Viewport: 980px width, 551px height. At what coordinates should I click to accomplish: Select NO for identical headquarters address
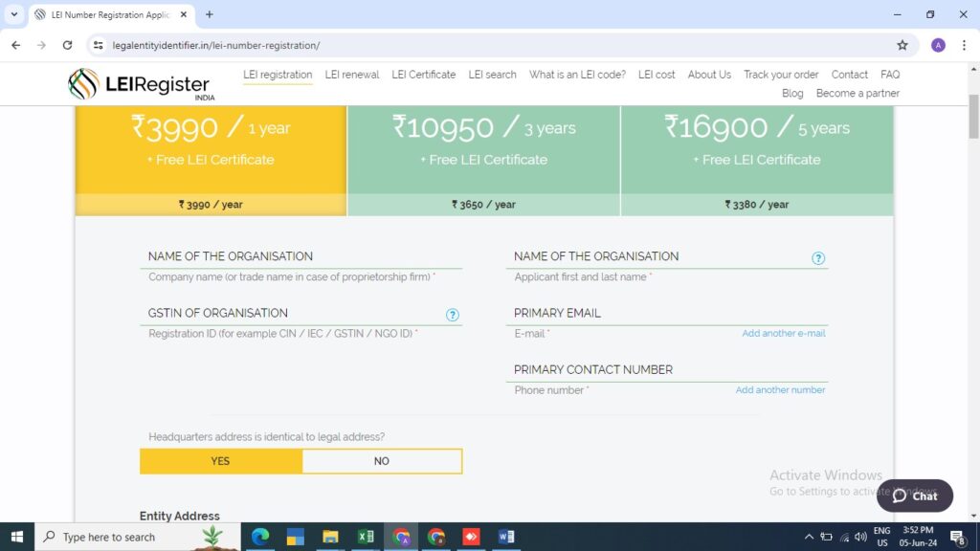(382, 461)
